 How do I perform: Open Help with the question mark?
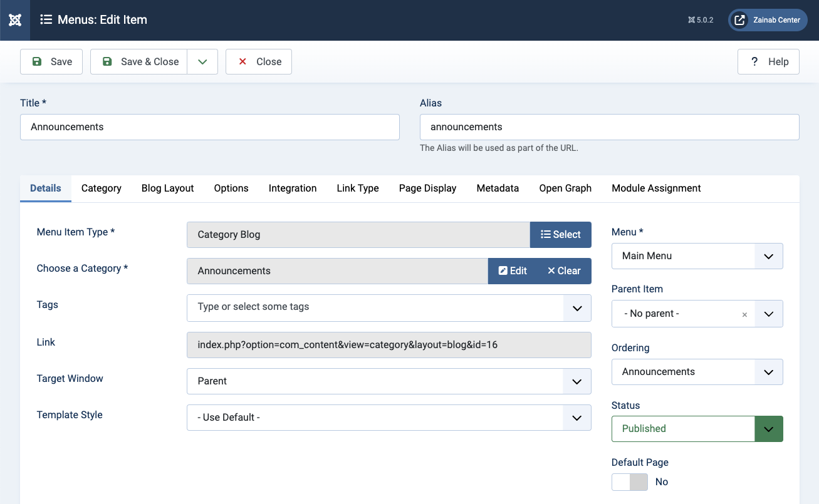pyautogui.click(x=768, y=61)
